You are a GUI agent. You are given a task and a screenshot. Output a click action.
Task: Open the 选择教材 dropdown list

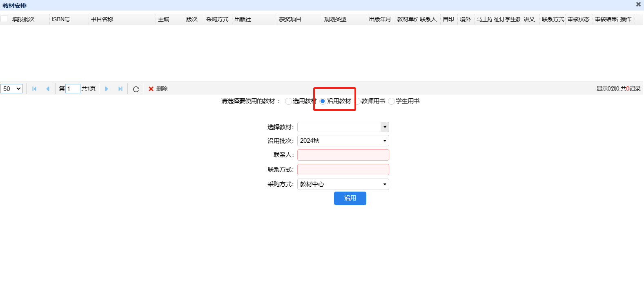tap(384, 127)
